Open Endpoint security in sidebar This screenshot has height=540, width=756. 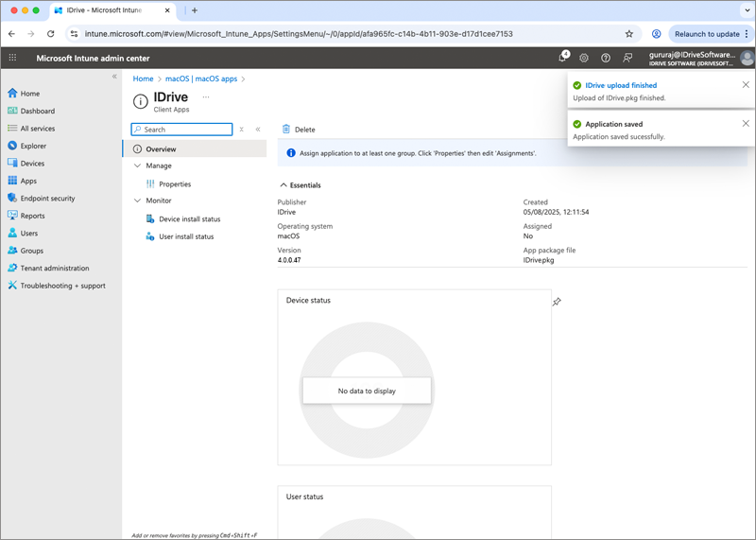[47, 199]
